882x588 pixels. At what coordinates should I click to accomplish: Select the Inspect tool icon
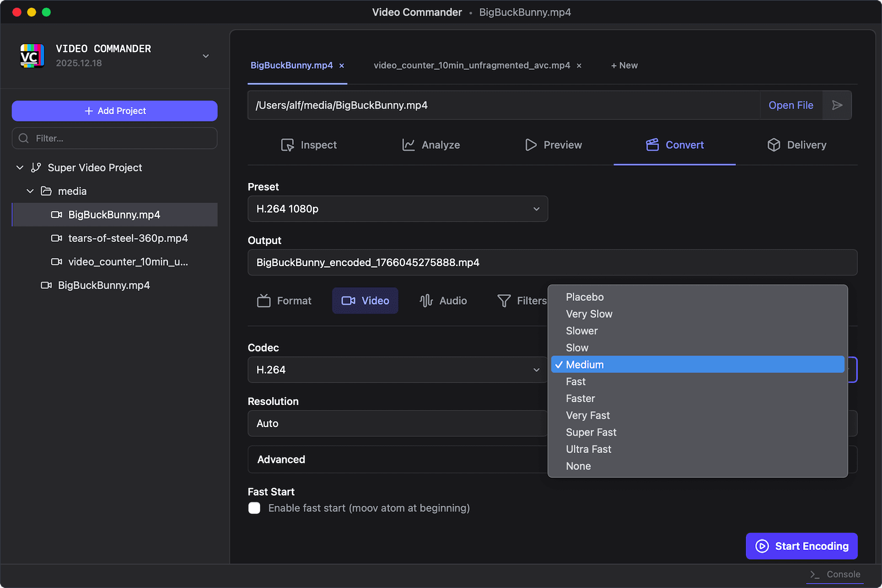(x=288, y=145)
